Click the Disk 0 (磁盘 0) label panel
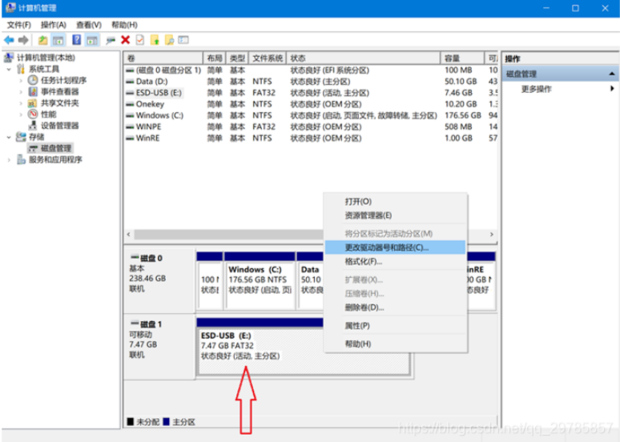Screen dimensions: 620x442 click(160, 279)
